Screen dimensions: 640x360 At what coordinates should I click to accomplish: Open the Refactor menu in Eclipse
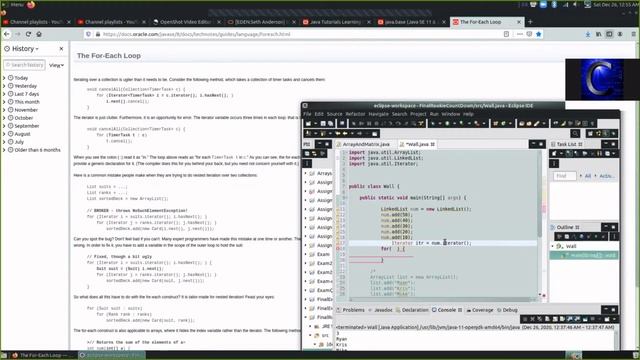click(x=355, y=114)
